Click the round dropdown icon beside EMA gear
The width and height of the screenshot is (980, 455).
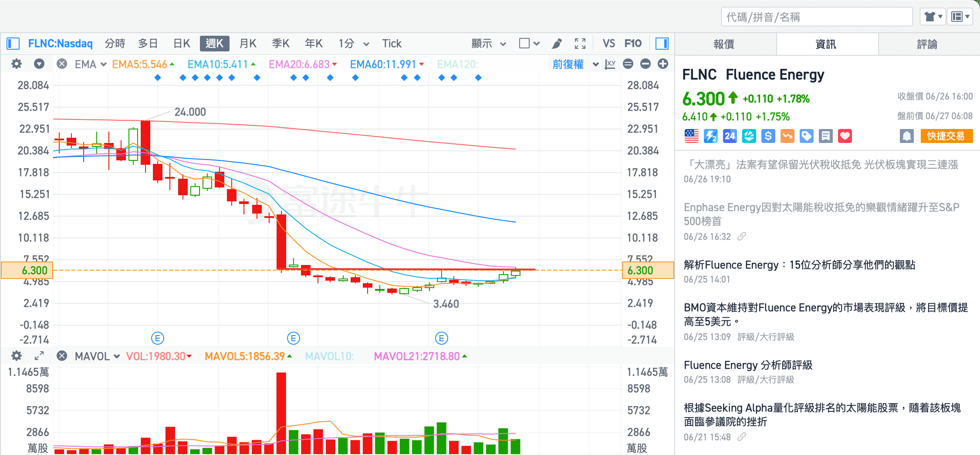tap(39, 64)
